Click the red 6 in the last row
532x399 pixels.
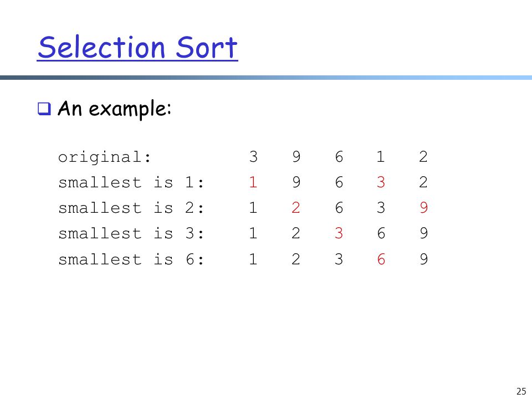click(x=381, y=259)
